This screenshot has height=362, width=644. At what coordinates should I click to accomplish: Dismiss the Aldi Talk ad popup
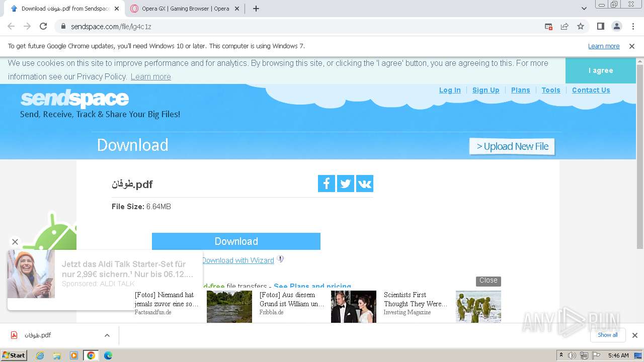click(x=15, y=242)
